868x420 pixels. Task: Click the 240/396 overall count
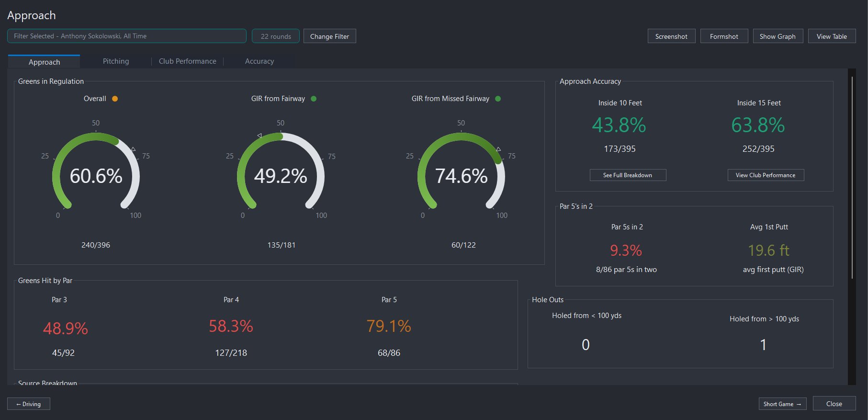(x=96, y=245)
